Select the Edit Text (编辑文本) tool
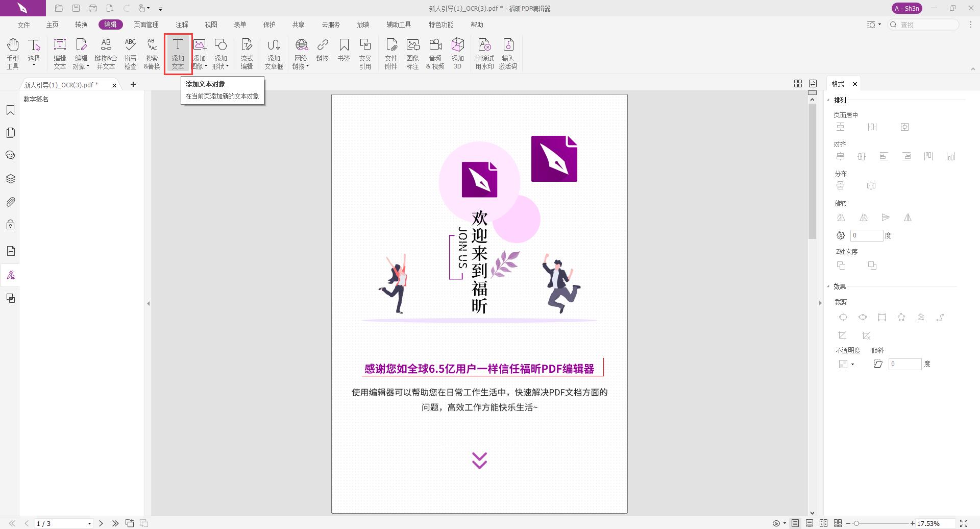 pos(60,53)
